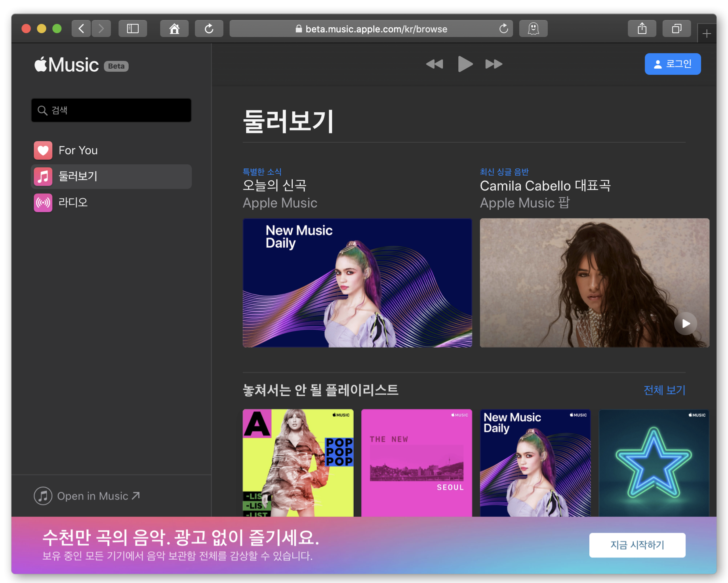Click the toolbar reload button beside home
The image size is (728, 583).
[209, 29]
